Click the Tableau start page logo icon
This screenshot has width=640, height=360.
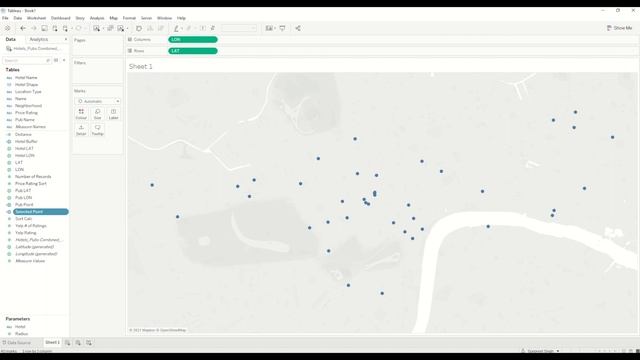7,28
